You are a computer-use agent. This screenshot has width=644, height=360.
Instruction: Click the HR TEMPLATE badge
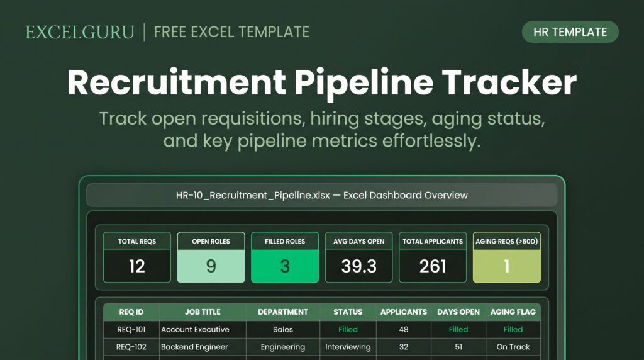tap(570, 32)
